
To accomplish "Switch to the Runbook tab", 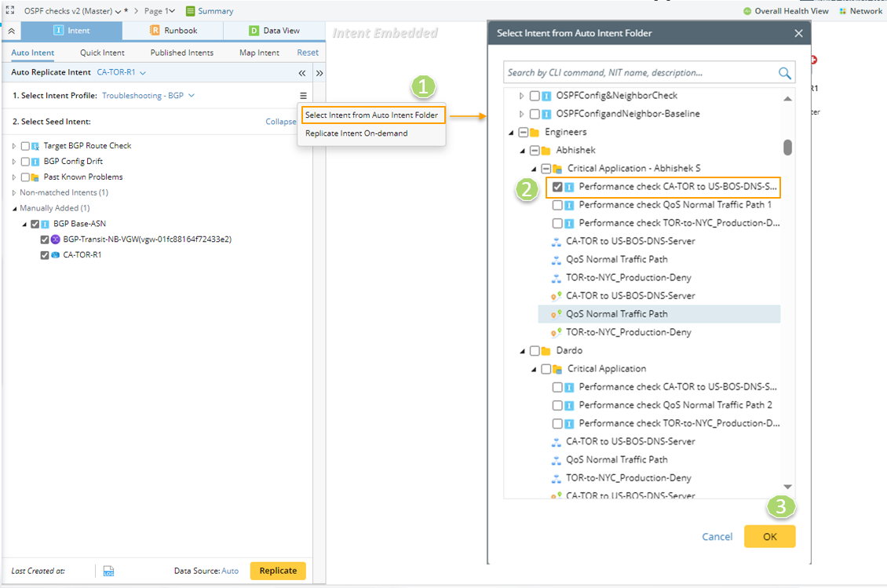I will (173, 31).
